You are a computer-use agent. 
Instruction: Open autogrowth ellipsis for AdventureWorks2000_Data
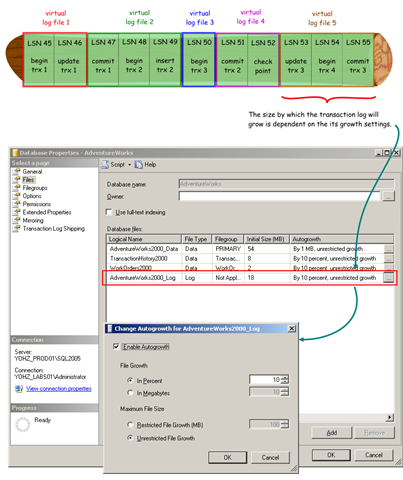coord(388,249)
